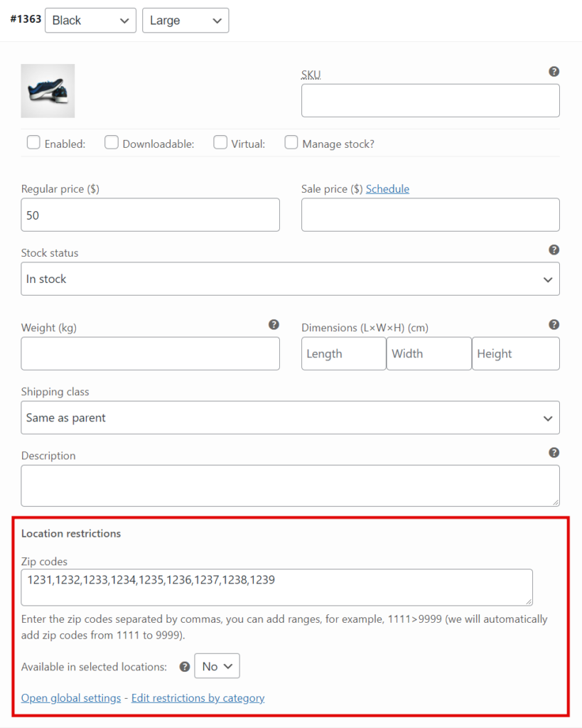
Task: Turn on Manage stock?
Action: (x=291, y=142)
